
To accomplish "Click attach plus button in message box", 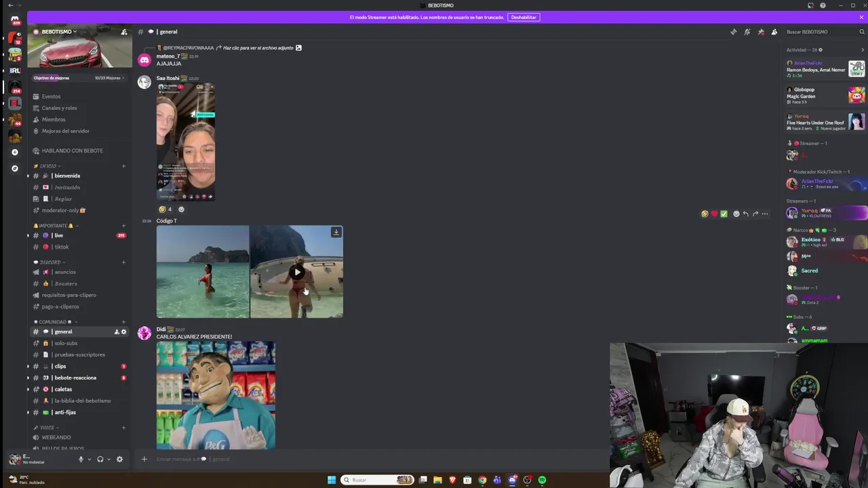I will pos(144,460).
